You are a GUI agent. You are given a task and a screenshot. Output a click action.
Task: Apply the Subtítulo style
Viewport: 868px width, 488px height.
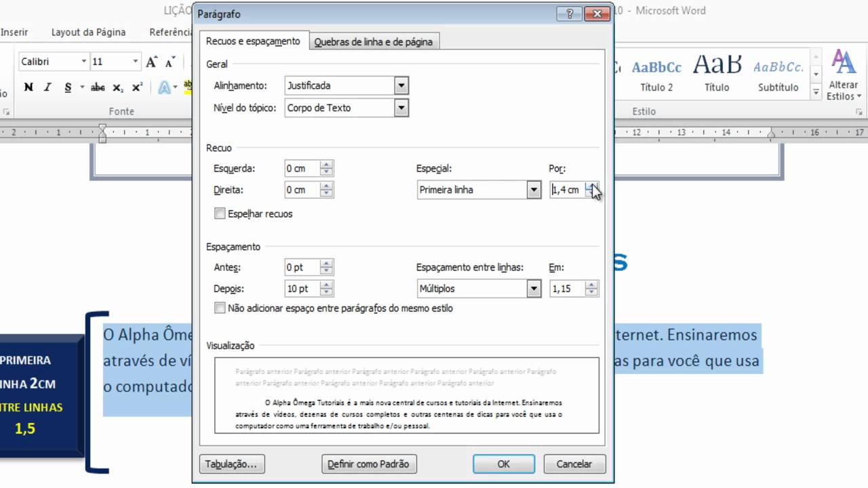tap(778, 75)
